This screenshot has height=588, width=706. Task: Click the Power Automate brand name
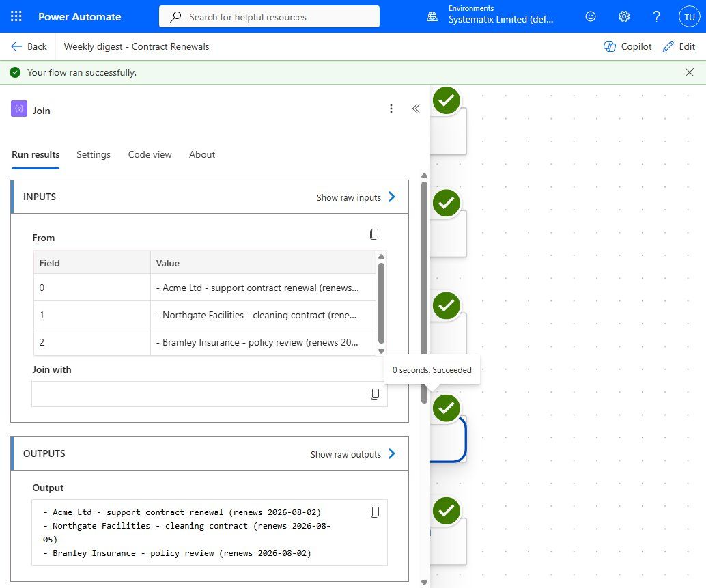(80, 16)
